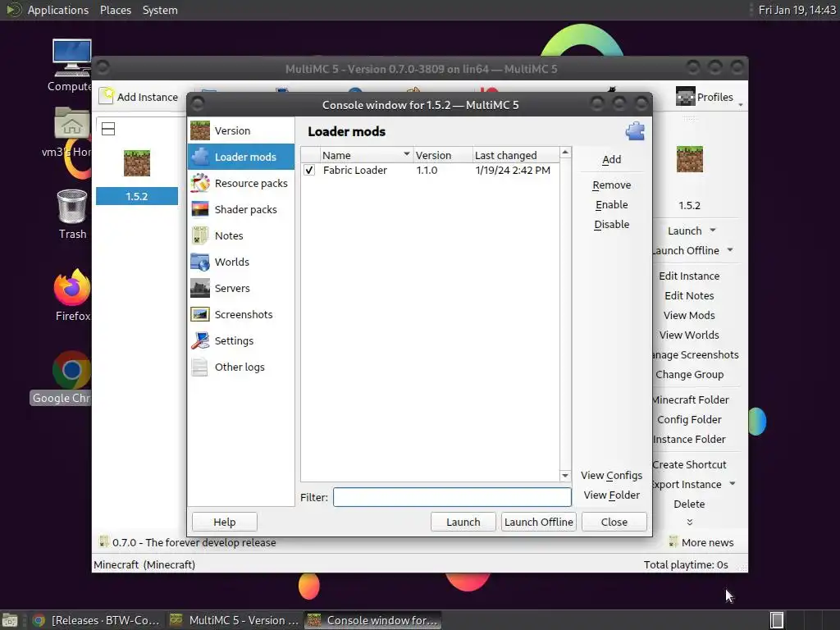Select the Loader mods sidebar page

241,157
